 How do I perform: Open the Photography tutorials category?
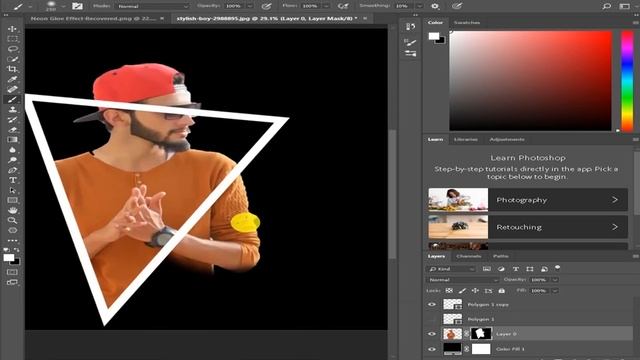pyautogui.click(x=528, y=200)
